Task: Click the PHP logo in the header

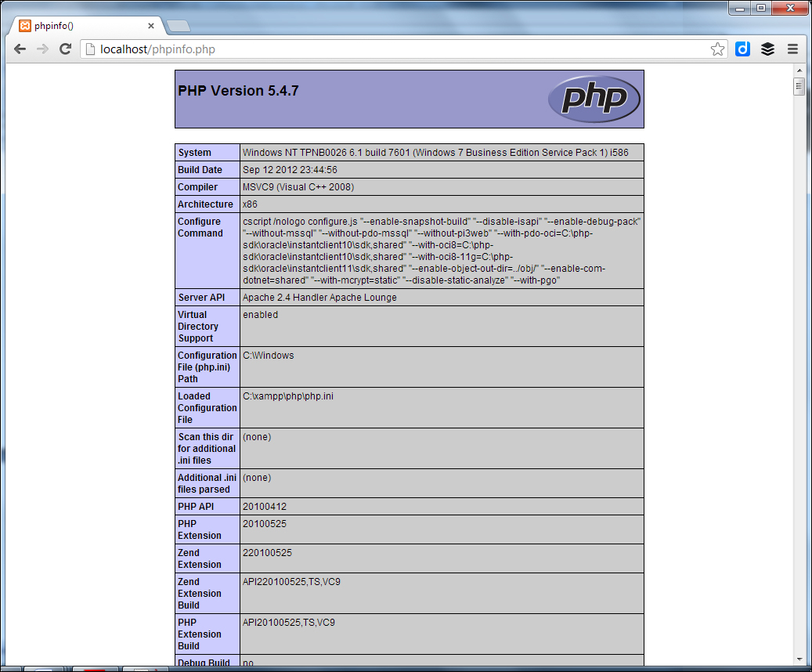Action: pyautogui.click(x=594, y=99)
